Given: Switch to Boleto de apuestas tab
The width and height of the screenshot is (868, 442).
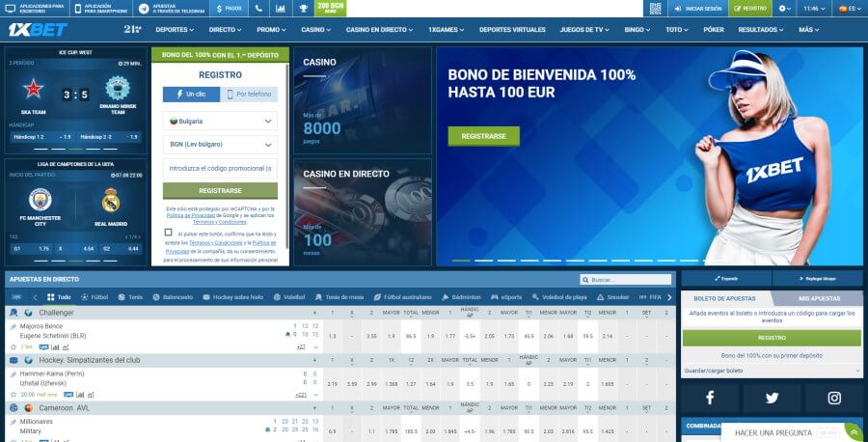Looking at the screenshot, I should point(724,298).
